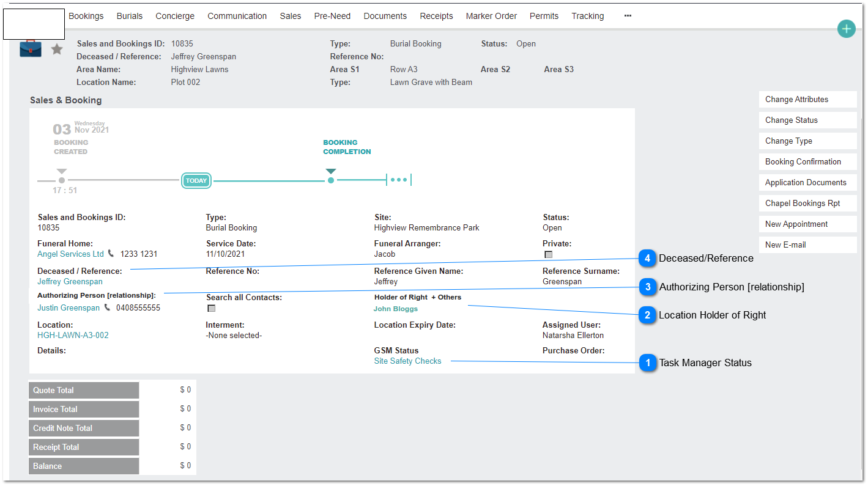The height and width of the screenshot is (486, 868).
Task: Click the teal plus add button
Action: (x=846, y=28)
